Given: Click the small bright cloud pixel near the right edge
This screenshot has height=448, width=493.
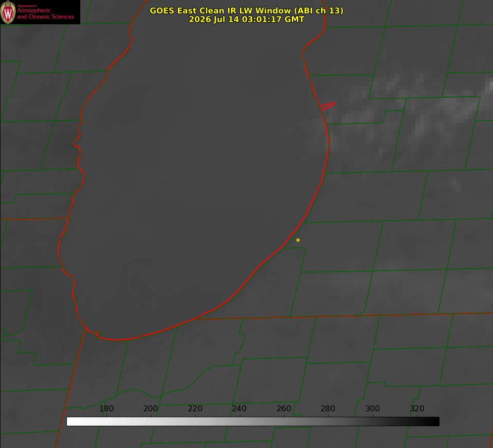Looking at the screenshot, I should pyautogui.click(x=489, y=84).
